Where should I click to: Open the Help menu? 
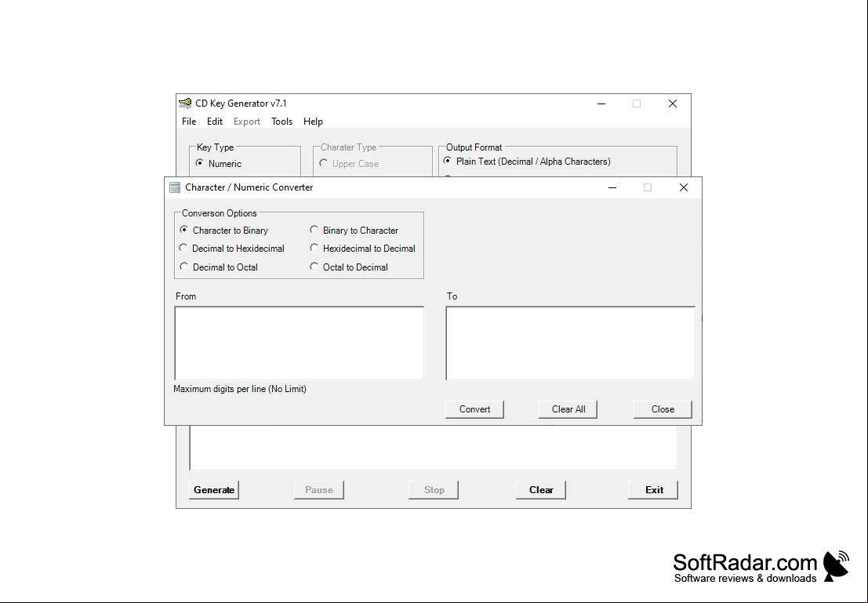point(313,122)
